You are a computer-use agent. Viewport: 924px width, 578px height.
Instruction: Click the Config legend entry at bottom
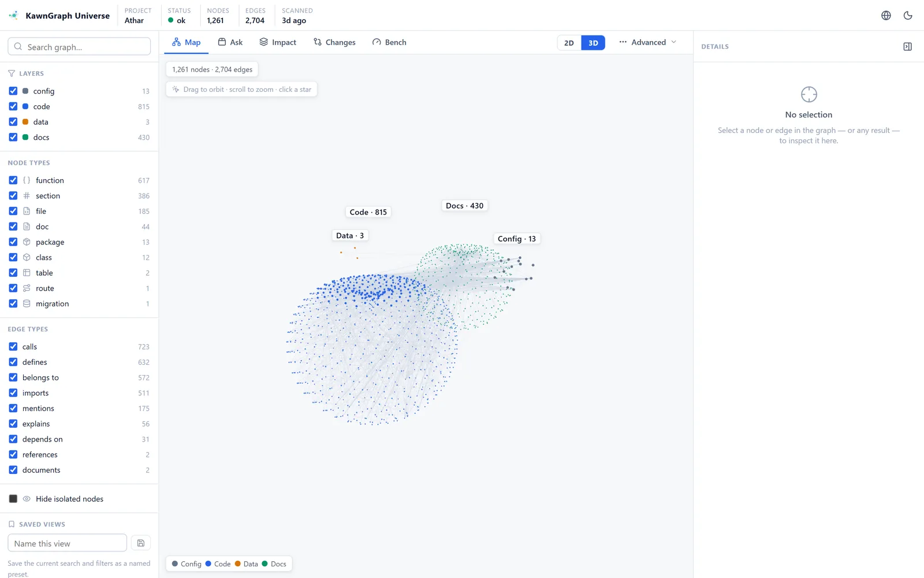click(x=187, y=564)
